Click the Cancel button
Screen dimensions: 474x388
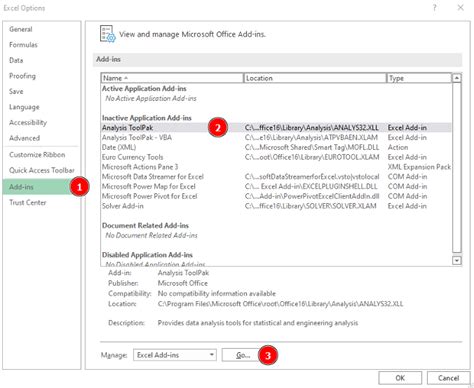pos(449,378)
